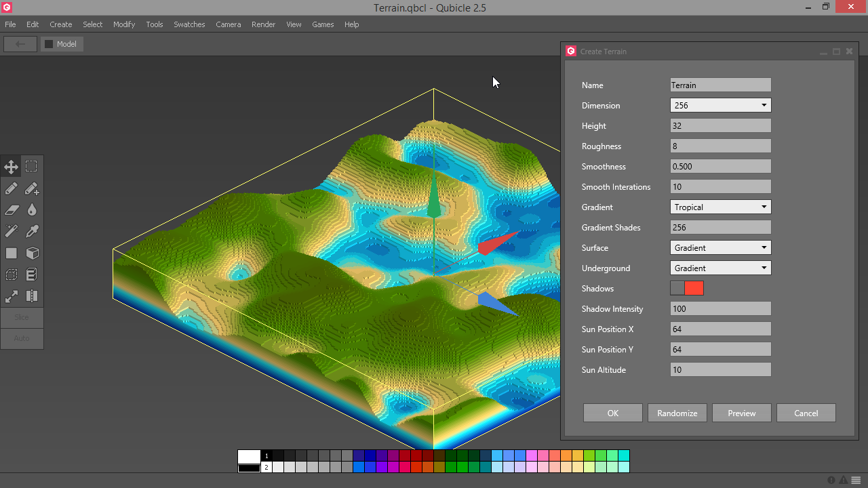Click the Randomize button

(x=677, y=413)
